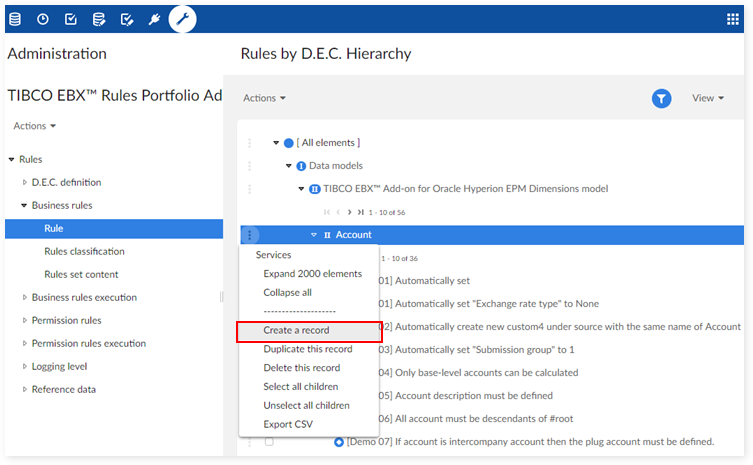Open Account description must be defined rule
The height and width of the screenshot is (465, 753).
[466, 396]
